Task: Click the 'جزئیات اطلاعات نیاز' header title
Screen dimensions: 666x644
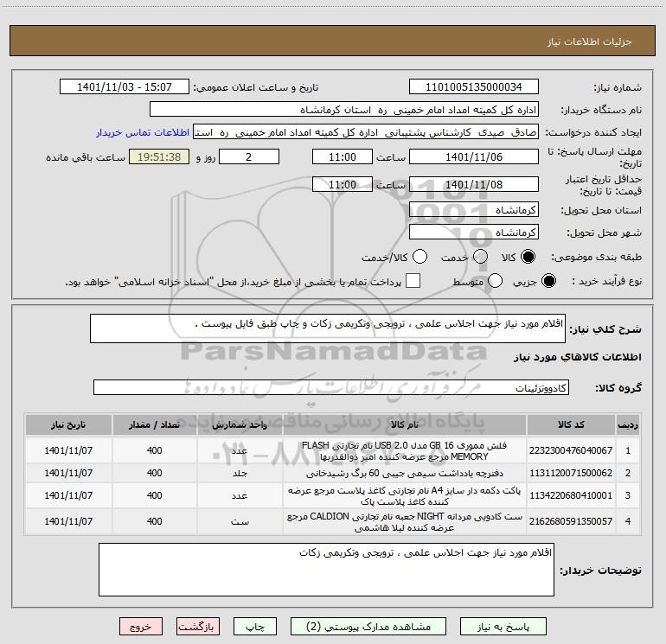Action: [x=590, y=41]
